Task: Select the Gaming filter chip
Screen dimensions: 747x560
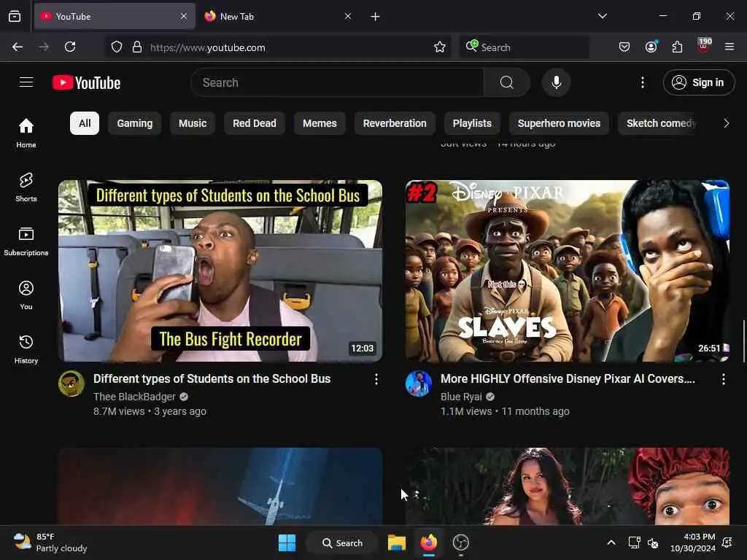Action: pyautogui.click(x=135, y=123)
